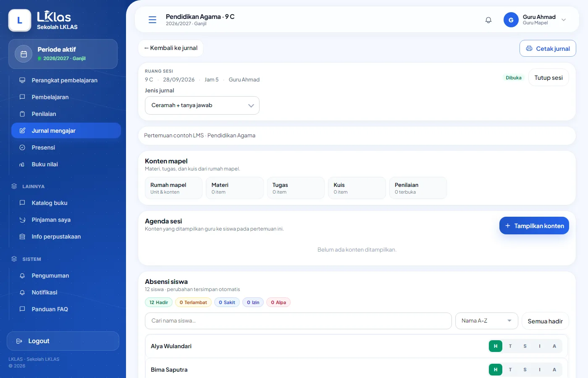Open the Kuis content card
Viewport: 588px width, 378px height.
click(357, 188)
